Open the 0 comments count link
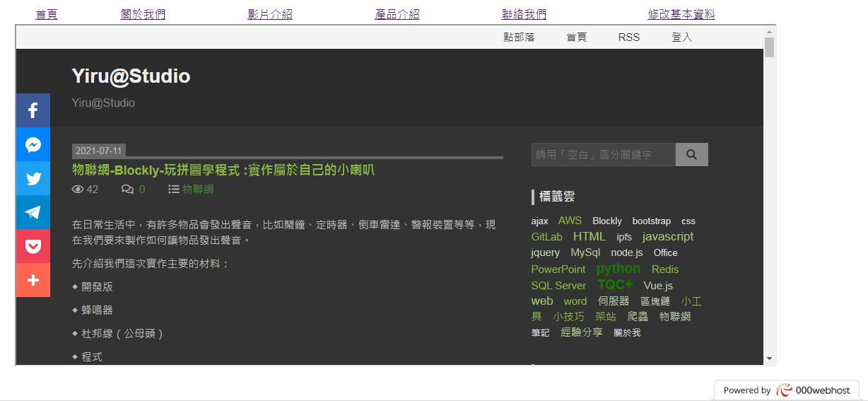Screen dimensions: 868x401 (x=142, y=189)
